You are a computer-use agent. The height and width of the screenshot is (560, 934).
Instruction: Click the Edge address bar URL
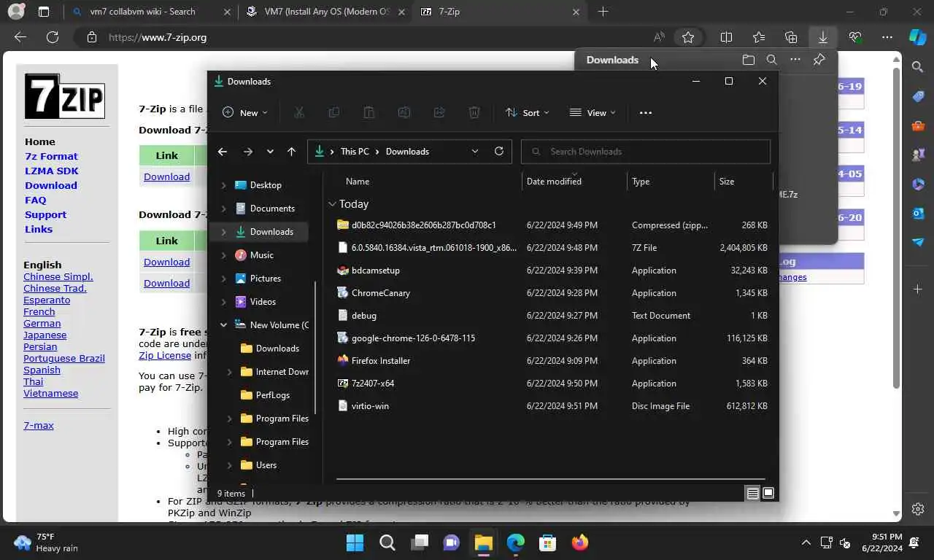tap(158, 37)
